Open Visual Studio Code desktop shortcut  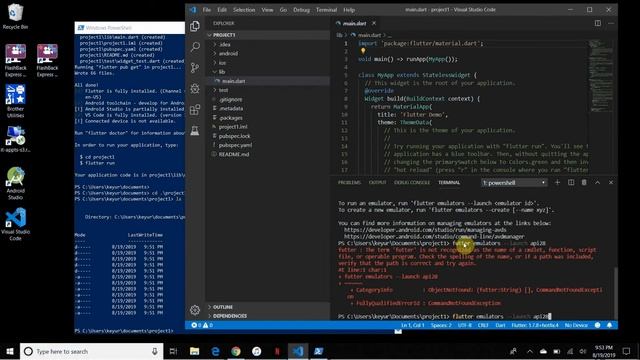[x=15, y=224]
